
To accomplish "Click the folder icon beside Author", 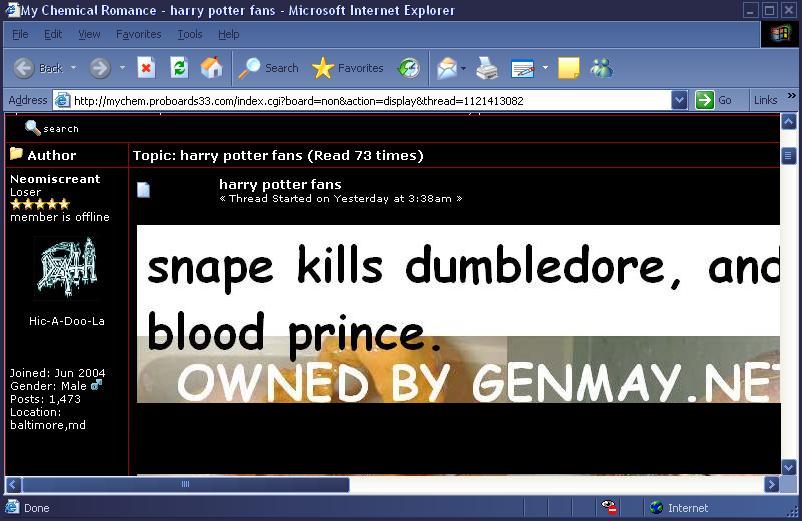I will click(x=16, y=153).
